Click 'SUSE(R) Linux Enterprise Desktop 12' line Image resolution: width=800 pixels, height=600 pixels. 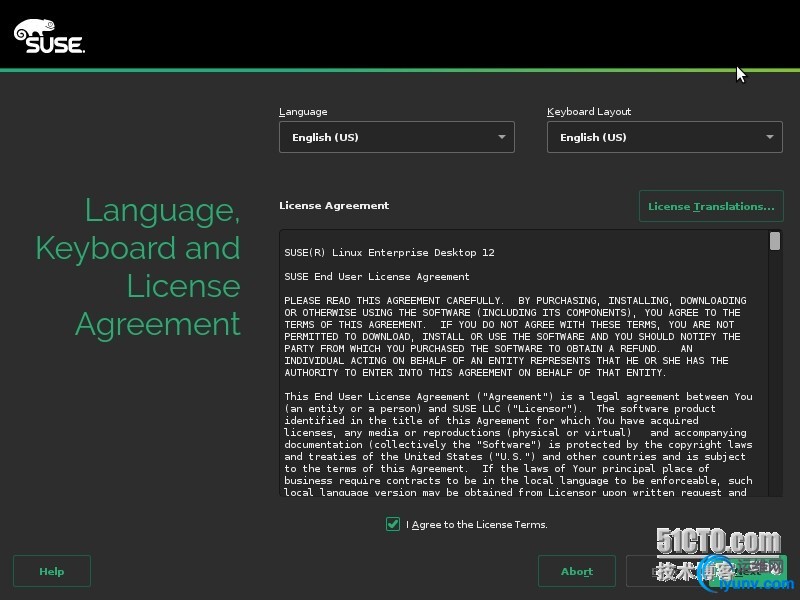[x=389, y=253]
